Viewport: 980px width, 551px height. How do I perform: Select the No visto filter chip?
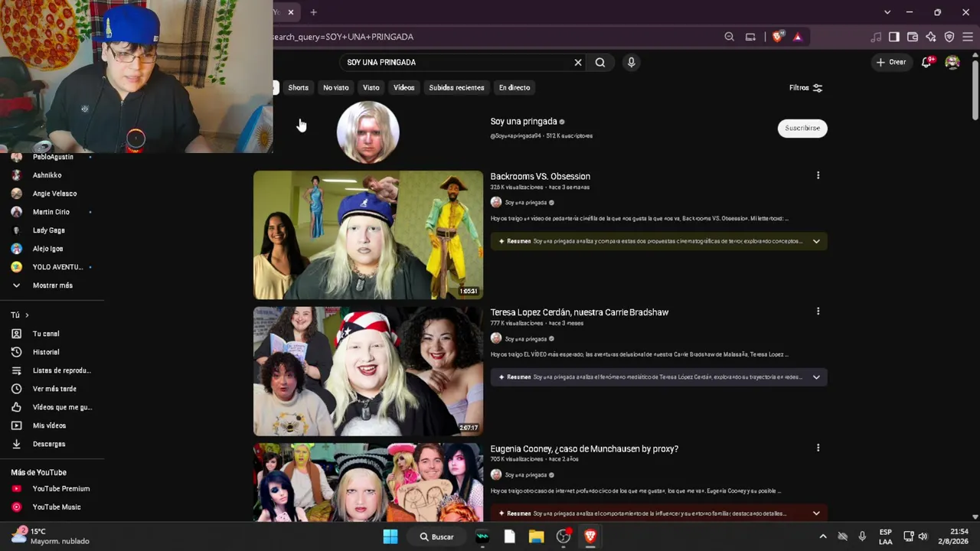click(335, 88)
